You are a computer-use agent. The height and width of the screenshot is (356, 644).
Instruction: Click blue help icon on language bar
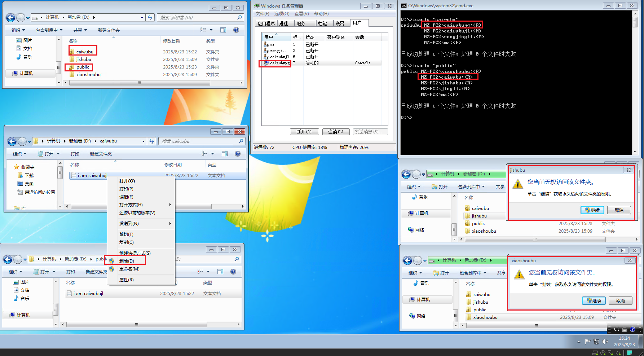pyautogui.click(x=632, y=330)
